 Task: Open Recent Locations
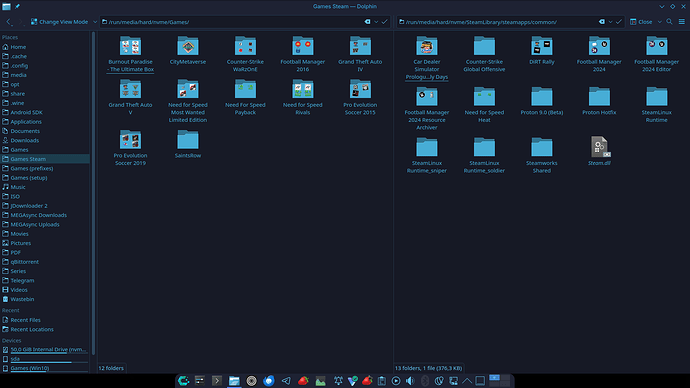coord(45,329)
